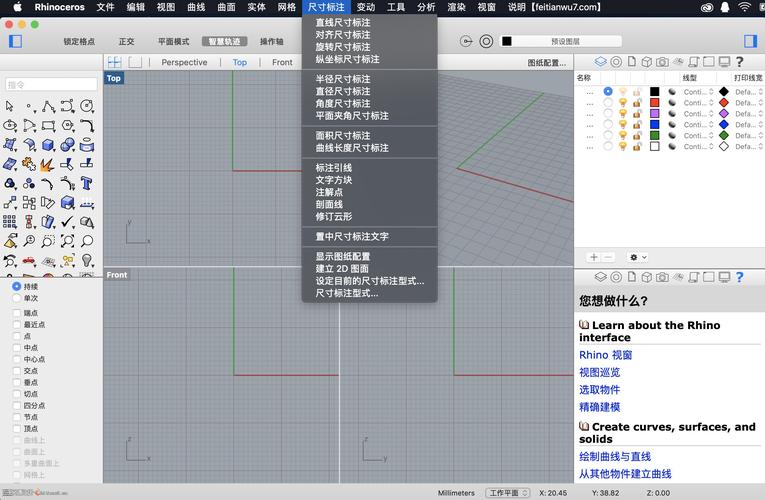Toggle the 锁定格点 grid snap button

(x=79, y=41)
